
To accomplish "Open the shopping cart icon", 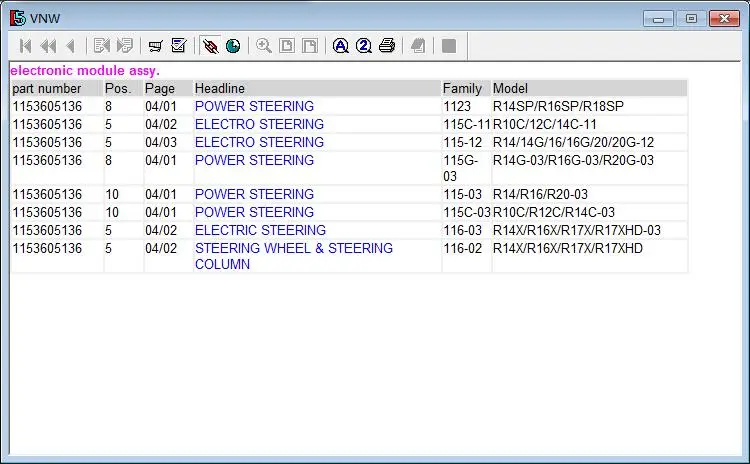I will coord(155,46).
